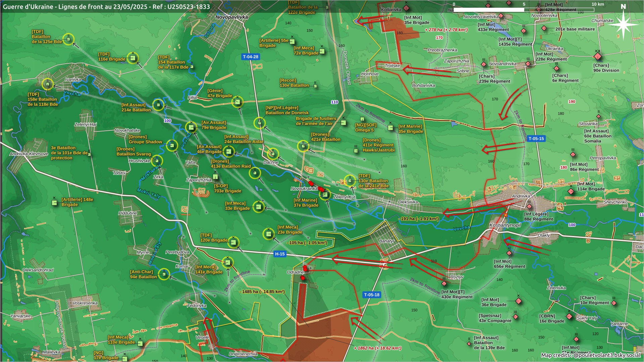Select the 90e Division red diamond marker
The height and width of the screenshot is (362, 644).
click(x=597, y=56)
